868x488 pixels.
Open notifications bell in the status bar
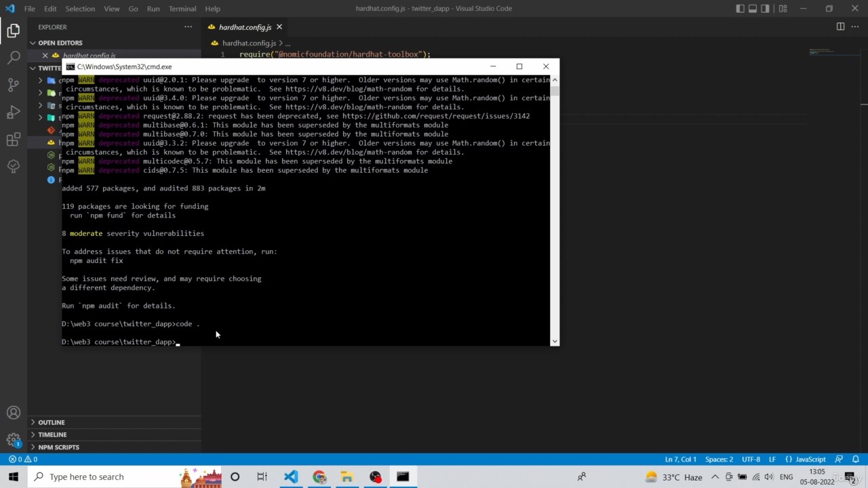(856, 459)
